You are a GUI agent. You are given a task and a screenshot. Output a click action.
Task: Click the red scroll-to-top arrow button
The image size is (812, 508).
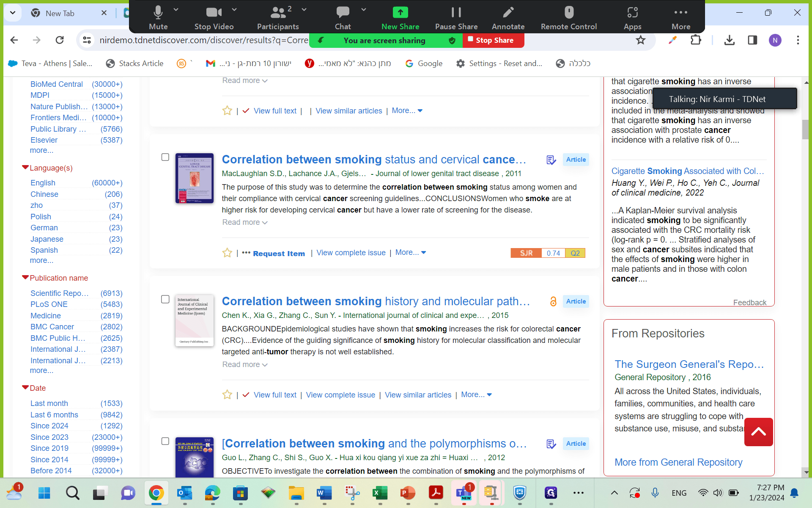tap(758, 432)
